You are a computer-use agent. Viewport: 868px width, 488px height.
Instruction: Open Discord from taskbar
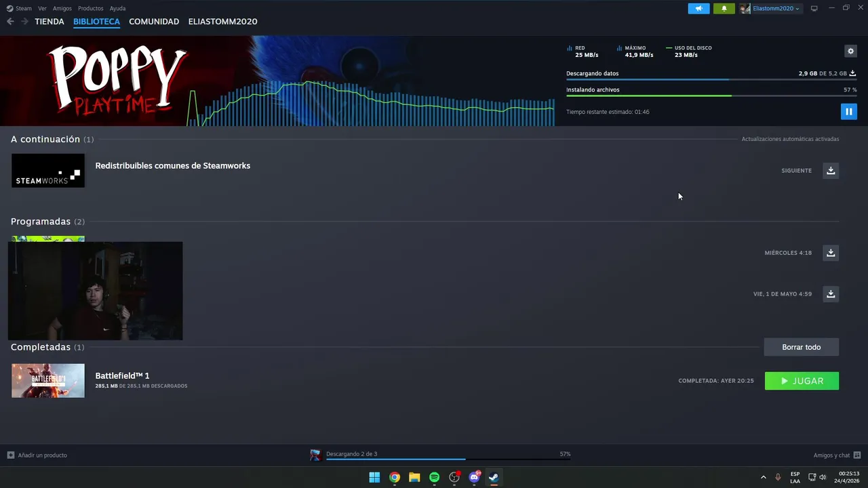(475, 477)
